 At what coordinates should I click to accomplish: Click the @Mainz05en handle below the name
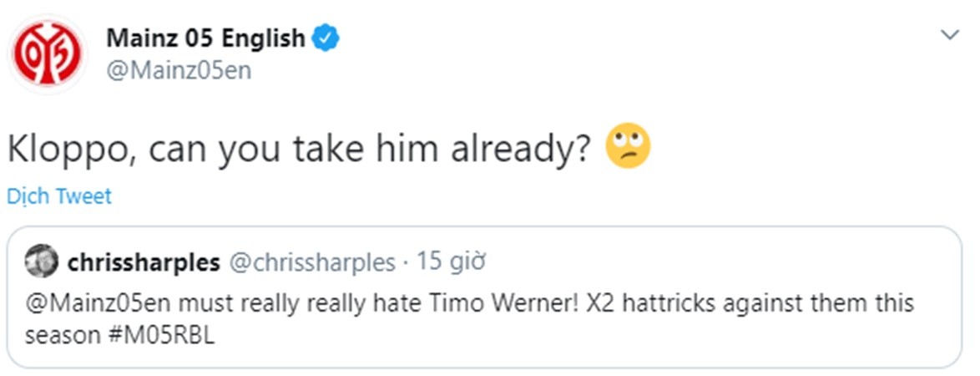click(179, 70)
